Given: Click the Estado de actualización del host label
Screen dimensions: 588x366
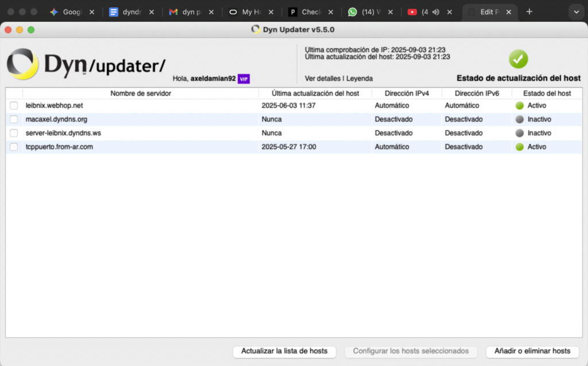Looking at the screenshot, I should tap(519, 78).
